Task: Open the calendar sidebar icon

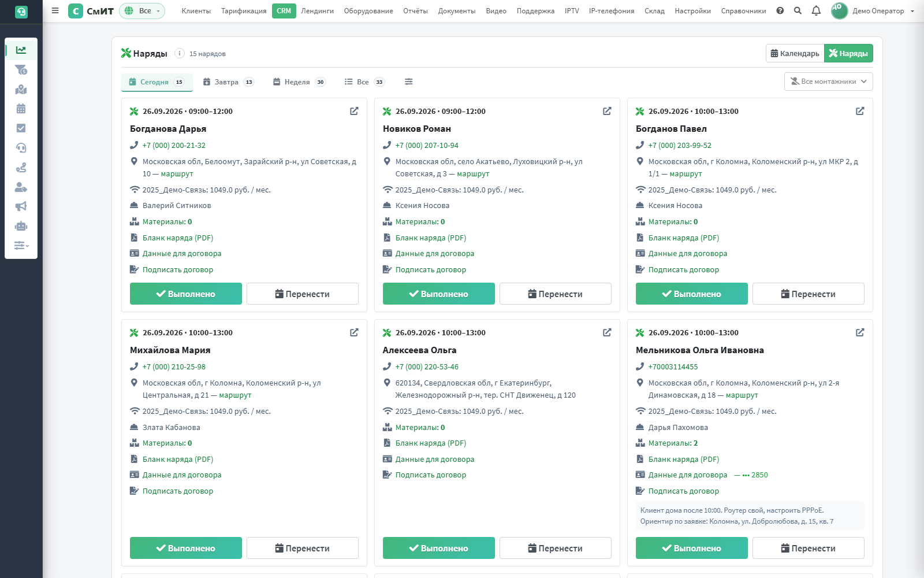Action: pyautogui.click(x=21, y=109)
